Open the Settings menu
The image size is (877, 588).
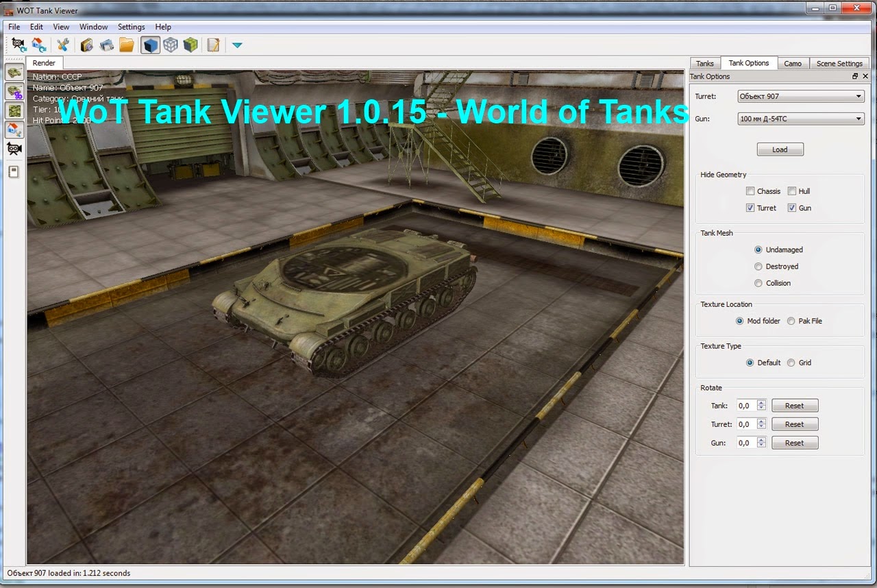click(131, 27)
